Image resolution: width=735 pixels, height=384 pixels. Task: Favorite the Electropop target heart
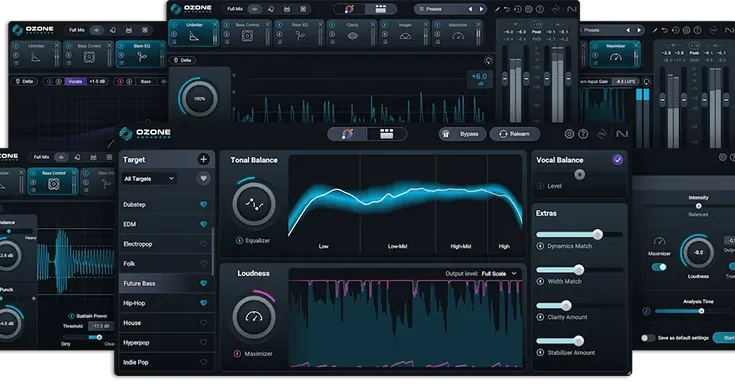coord(203,244)
